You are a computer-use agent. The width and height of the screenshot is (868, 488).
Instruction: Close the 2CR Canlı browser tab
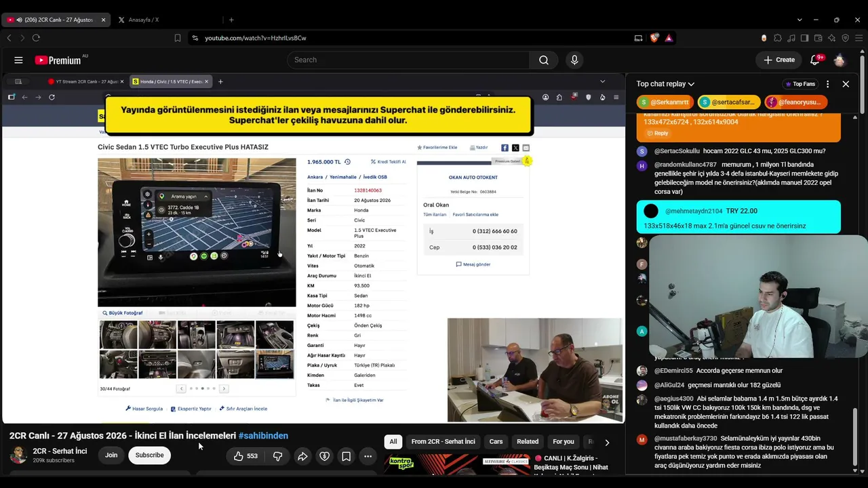pyautogui.click(x=103, y=20)
